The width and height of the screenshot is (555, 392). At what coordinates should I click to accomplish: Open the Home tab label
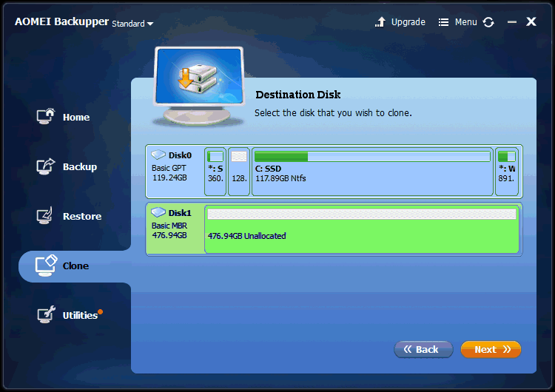coord(76,117)
